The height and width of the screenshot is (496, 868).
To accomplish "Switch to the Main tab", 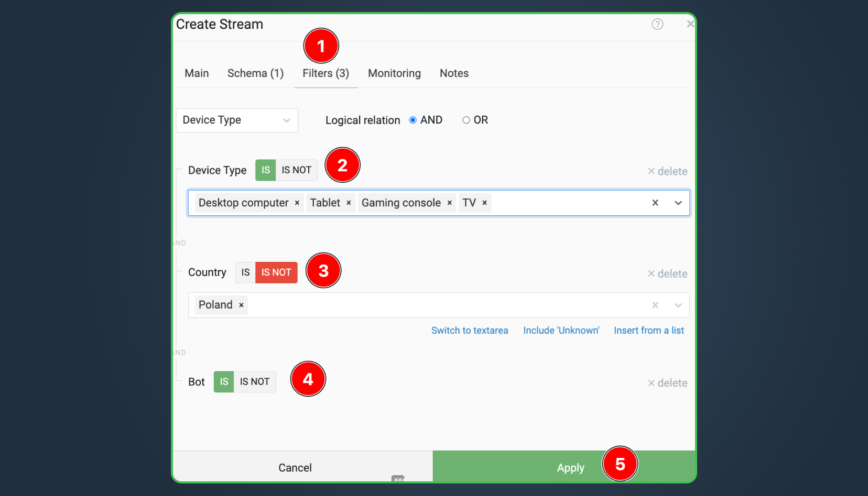I will (x=197, y=73).
